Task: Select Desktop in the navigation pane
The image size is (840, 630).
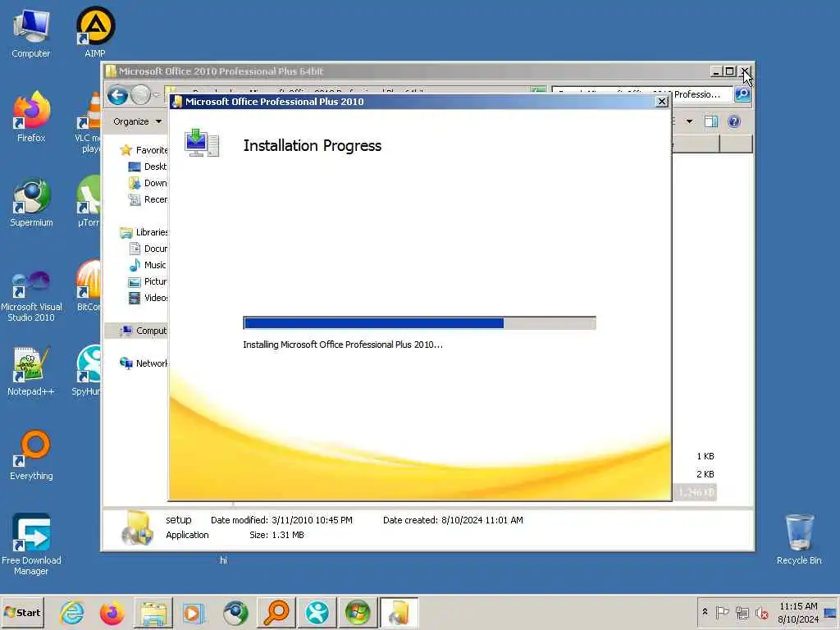Action: (x=148, y=167)
